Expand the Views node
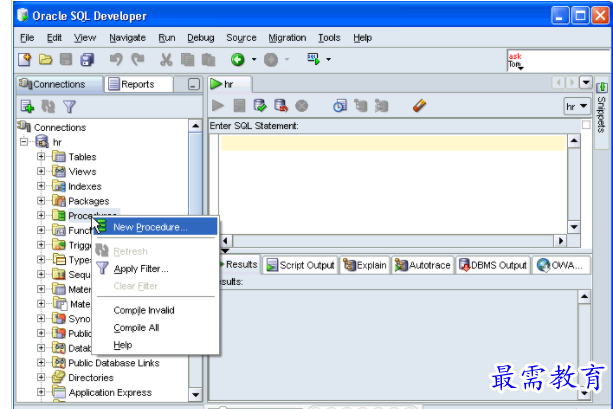This screenshot has width=613, height=409. click(x=41, y=171)
